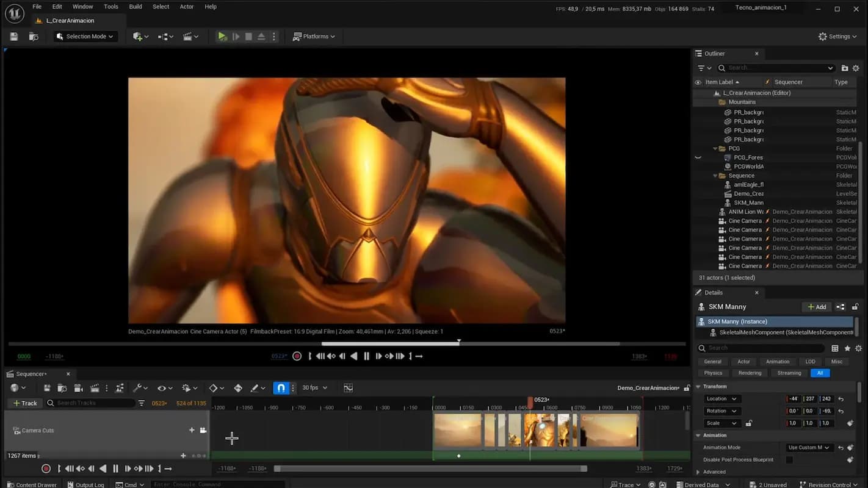Open the Sequencer curve editor icon
The height and width of the screenshot is (488, 868).
[x=348, y=388]
